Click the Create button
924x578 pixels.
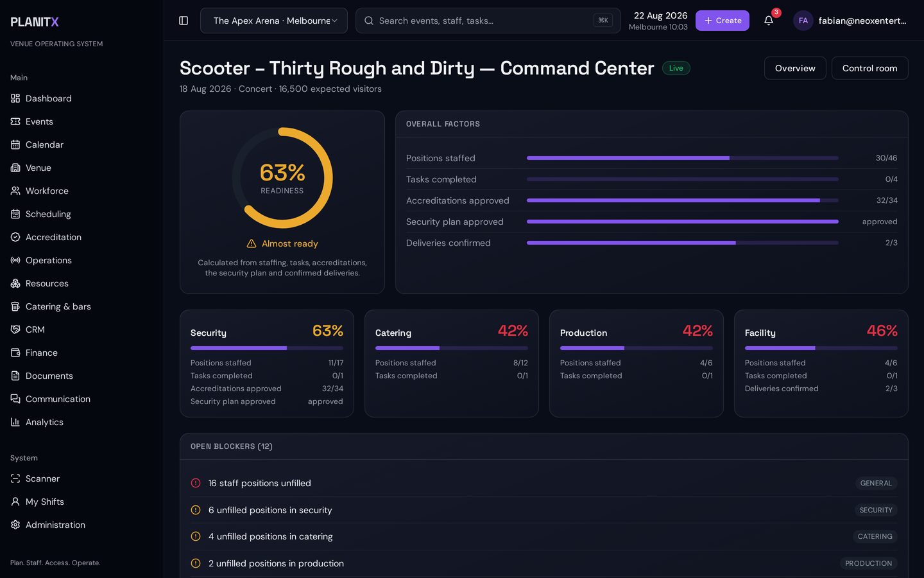point(723,21)
